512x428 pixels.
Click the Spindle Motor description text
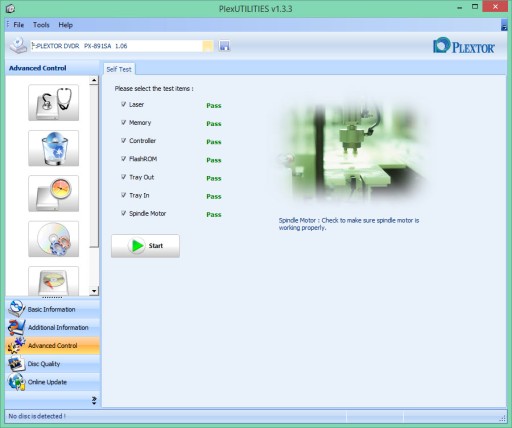[x=349, y=224]
